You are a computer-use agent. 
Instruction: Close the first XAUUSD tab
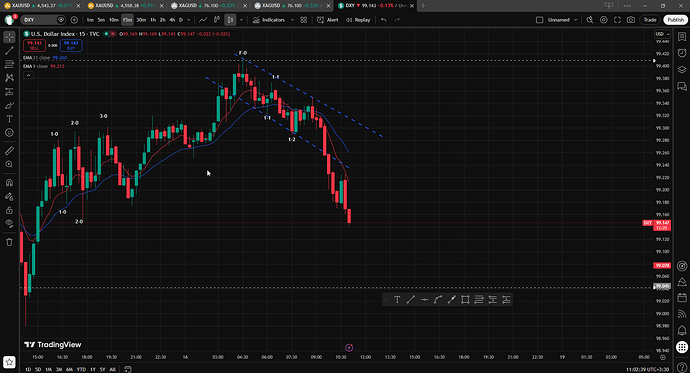pyautogui.click(x=78, y=6)
